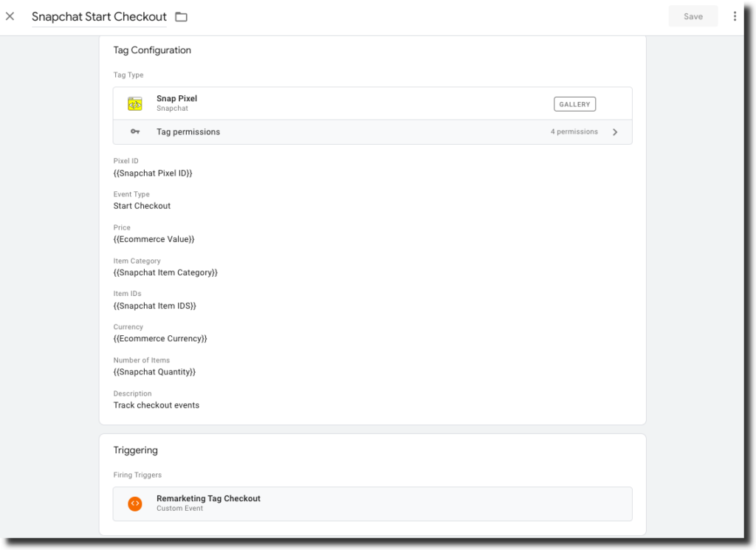The width and height of the screenshot is (756, 550).
Task: Click the Ecommerce Value price field
Action: [x=154, y=239]
